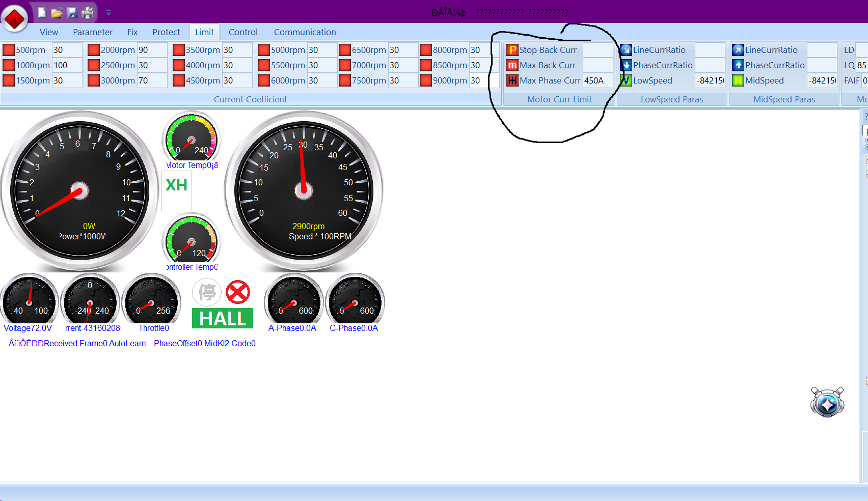The image size is (868, 501).
Task: Click the Max Phase Curr 450A field
Action: point(597,80)
